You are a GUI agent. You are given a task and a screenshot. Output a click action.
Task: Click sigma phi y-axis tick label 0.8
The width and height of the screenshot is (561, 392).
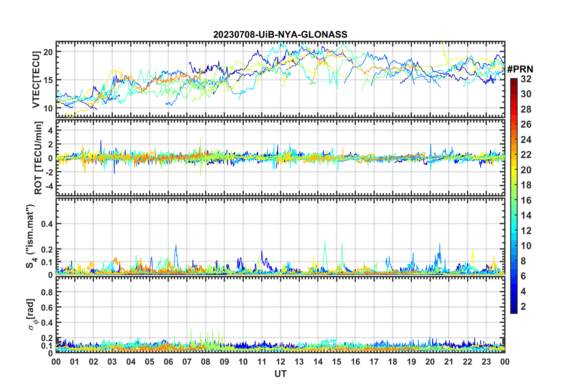coord(47,292)
